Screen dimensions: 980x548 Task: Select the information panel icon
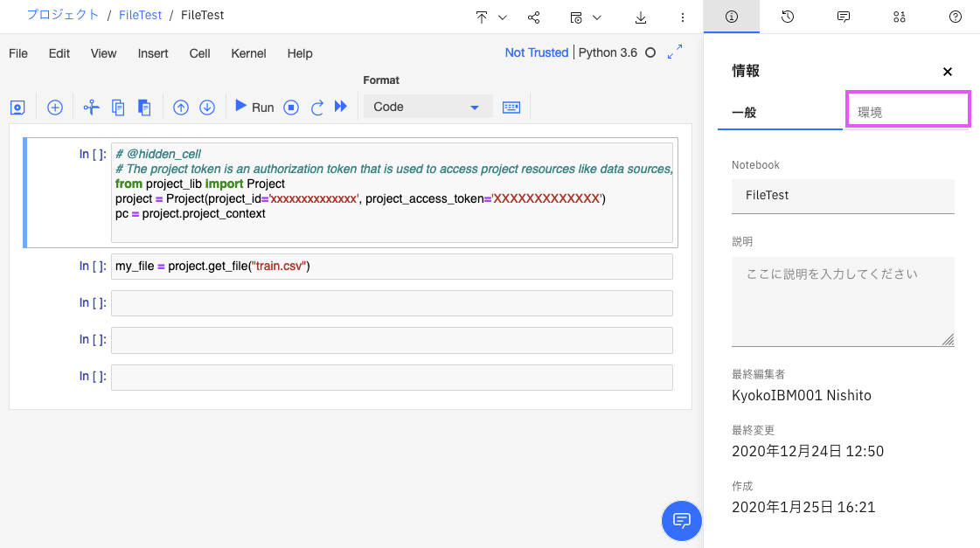tap(731, 17)
